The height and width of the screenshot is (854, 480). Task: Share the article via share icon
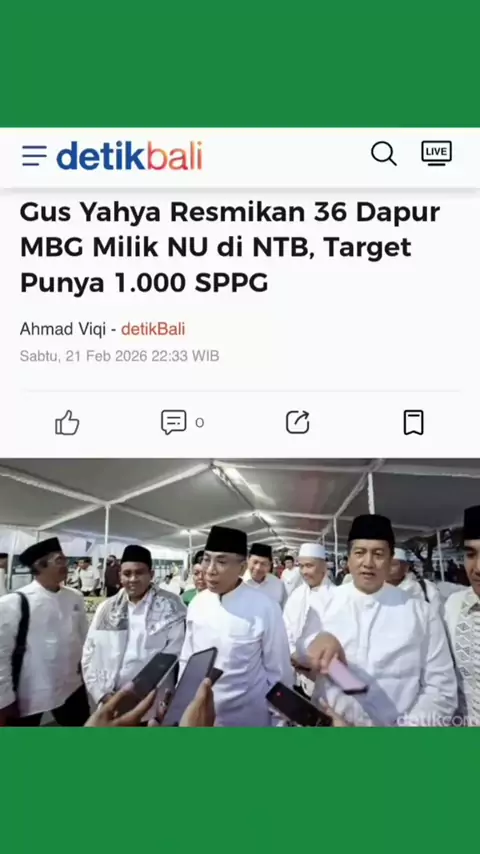click(x=297, y=422)
